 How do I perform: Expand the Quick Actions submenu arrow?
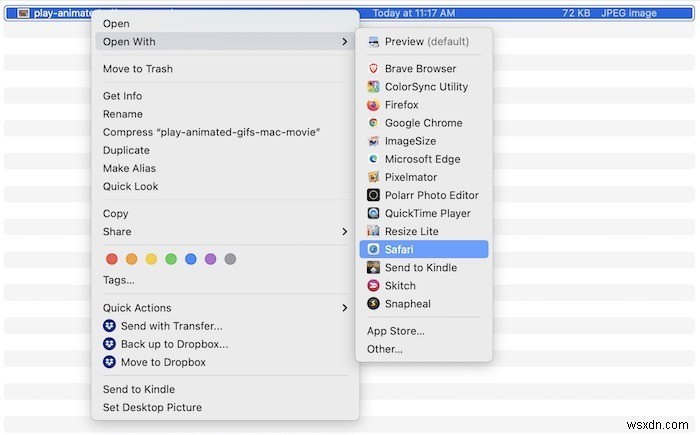tap(344, 308)
